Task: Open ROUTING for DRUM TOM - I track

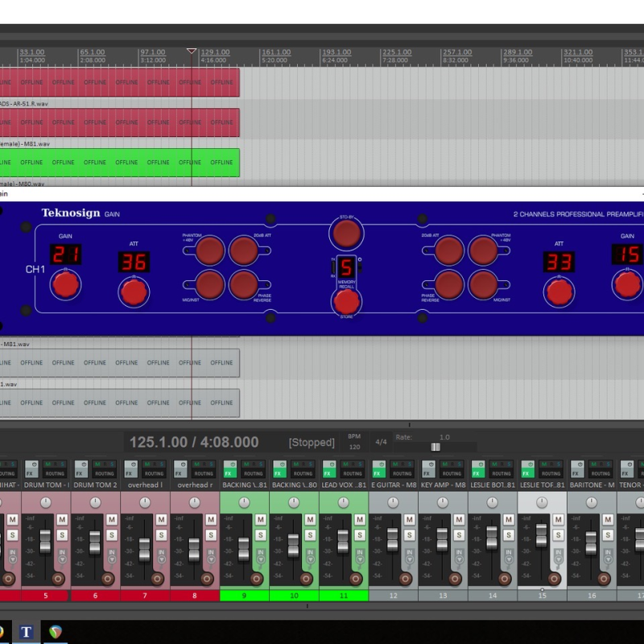Action: point(55,473)
